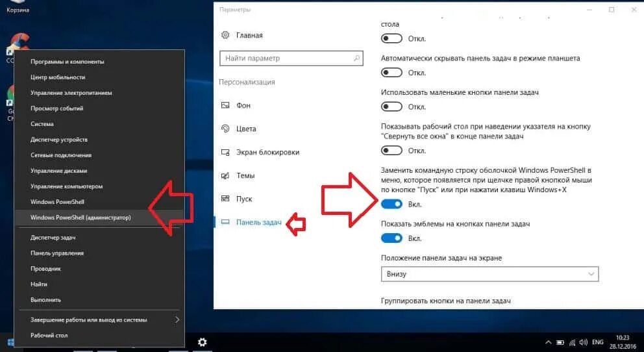Screen dimensions: 644x352
Task: Launch Windows PowerShell (администратор)
Action: click(x=99, y=218)
